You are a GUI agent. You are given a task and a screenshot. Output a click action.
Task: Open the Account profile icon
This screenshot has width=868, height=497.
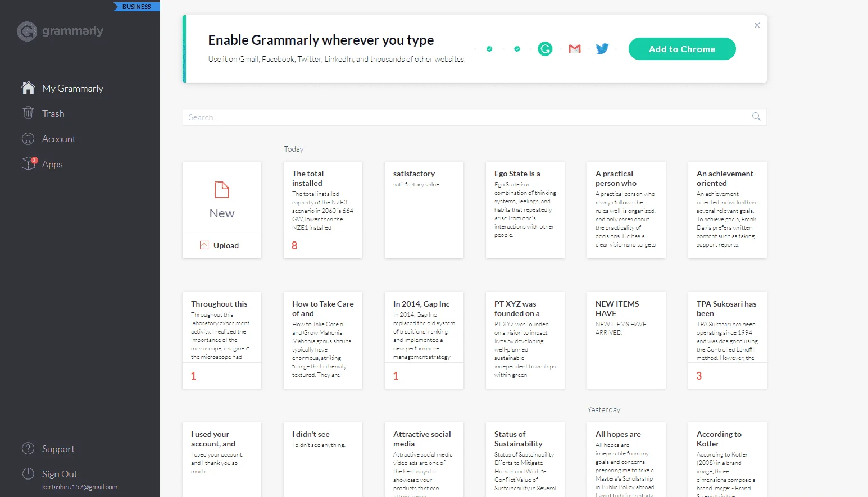[28, 139]
